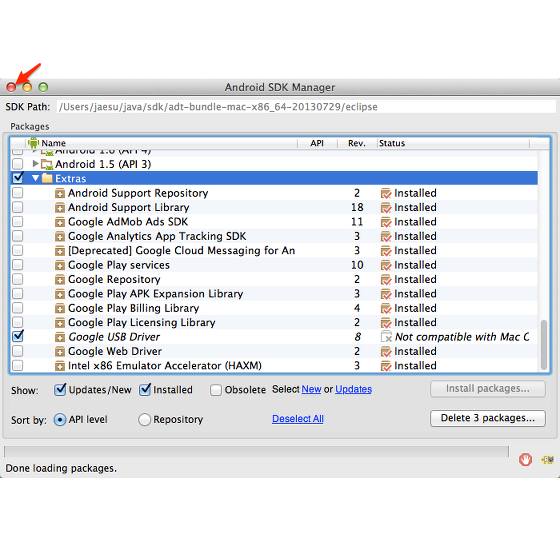
Task: Uncheck the Google USB Driver checkbox
Action: [18, 336]
